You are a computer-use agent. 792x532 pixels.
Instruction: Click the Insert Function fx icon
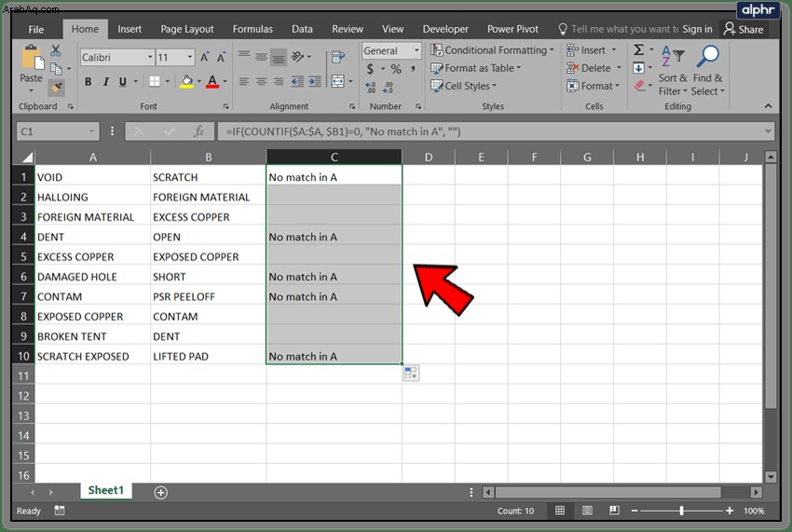point(199,131)
